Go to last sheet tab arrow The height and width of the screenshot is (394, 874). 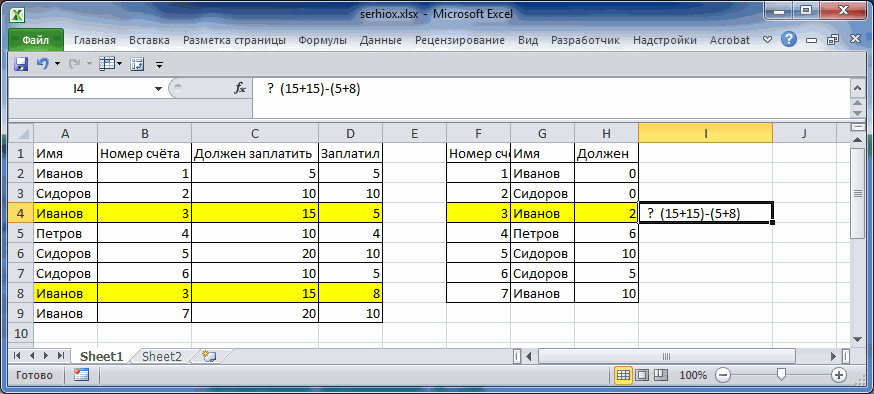click(x=60, y=356)
